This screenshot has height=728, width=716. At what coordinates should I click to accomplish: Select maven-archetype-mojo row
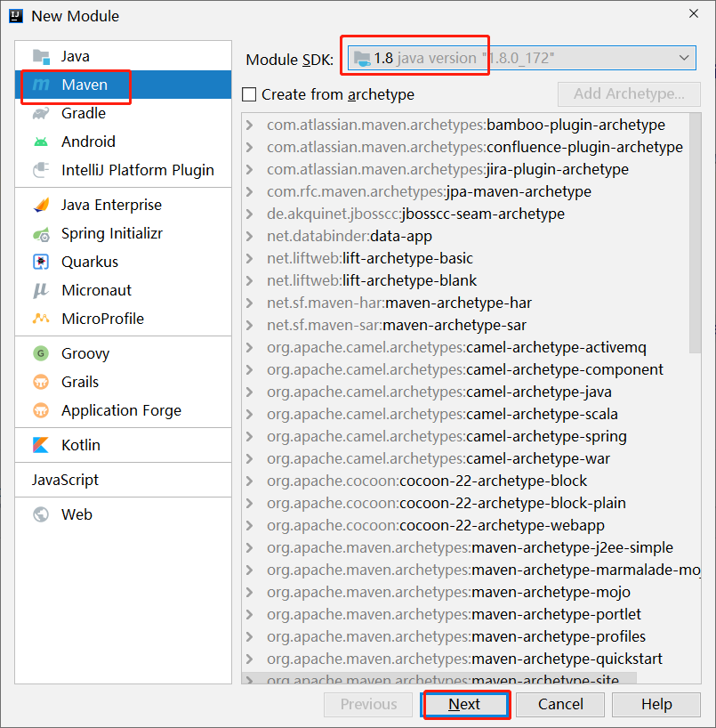(465, 593)
